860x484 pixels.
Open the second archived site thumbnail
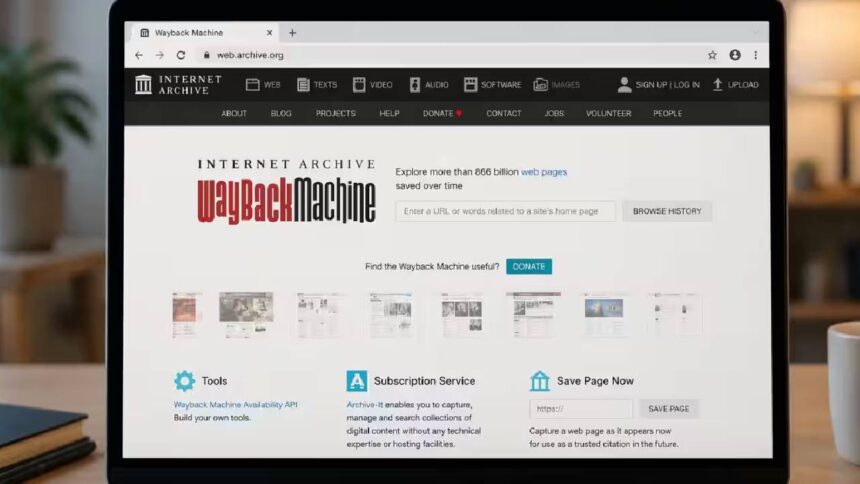pos(246,314)
